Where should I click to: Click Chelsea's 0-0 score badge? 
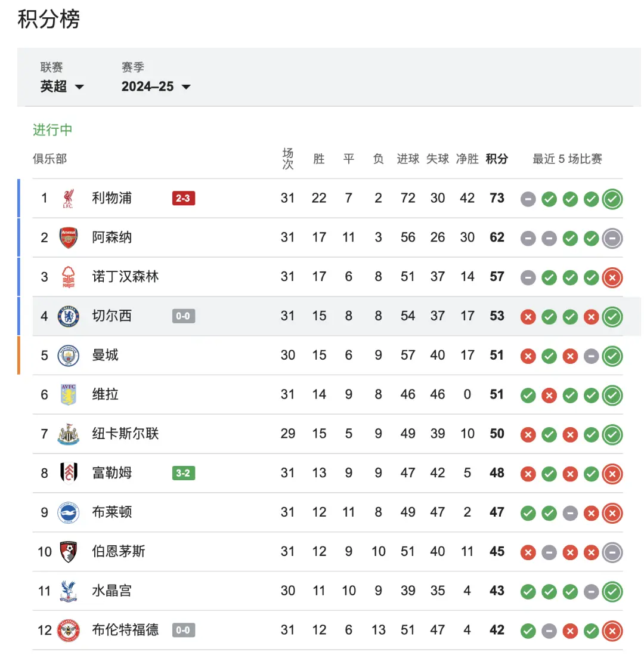click(x=183, y=316)
